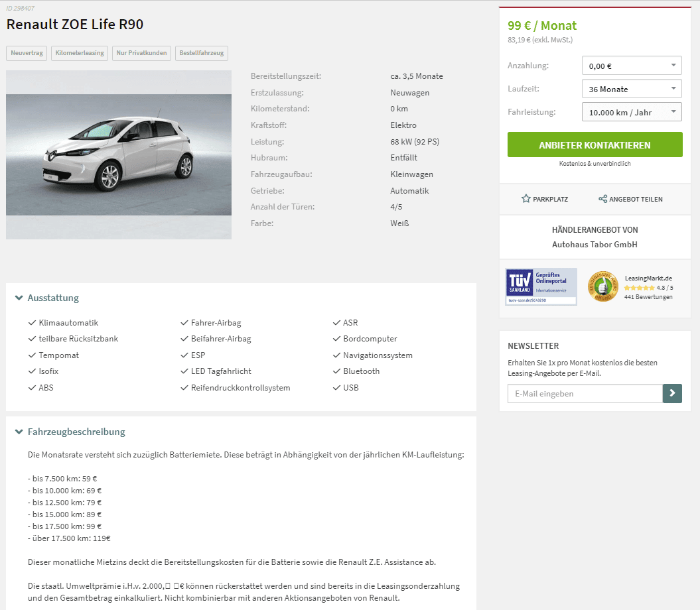The image size is (700, 610).
Task: Click the Newsletter heading
Action: coord(533,346)
